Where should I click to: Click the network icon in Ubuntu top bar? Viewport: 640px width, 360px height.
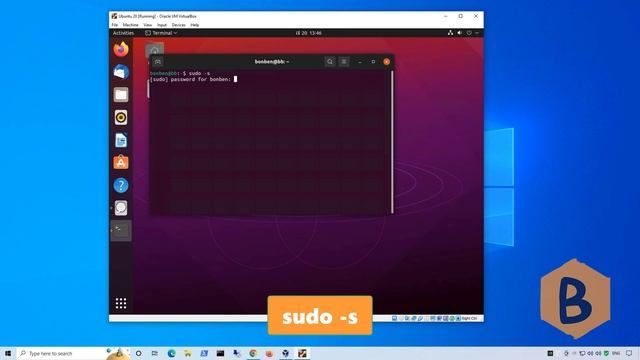coord(450,33)
